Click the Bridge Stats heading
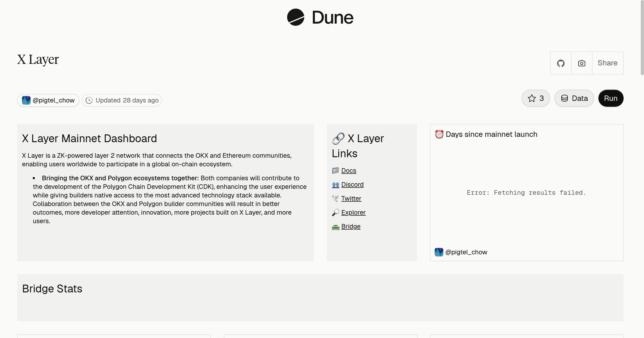Screen dimensions: 644x338 52,289
